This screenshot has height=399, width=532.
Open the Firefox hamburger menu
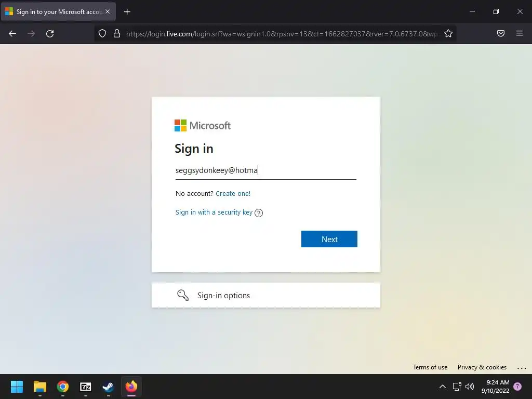click(x=520, y=33)
